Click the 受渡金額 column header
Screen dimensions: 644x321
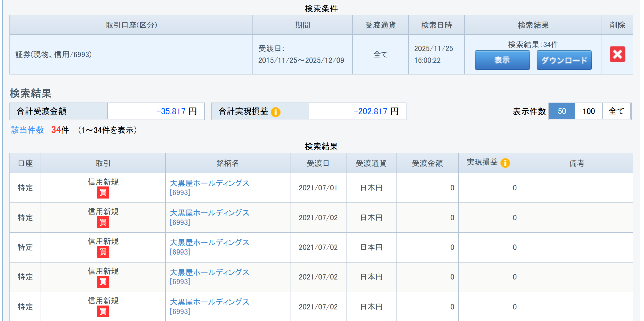coord(427,163)
